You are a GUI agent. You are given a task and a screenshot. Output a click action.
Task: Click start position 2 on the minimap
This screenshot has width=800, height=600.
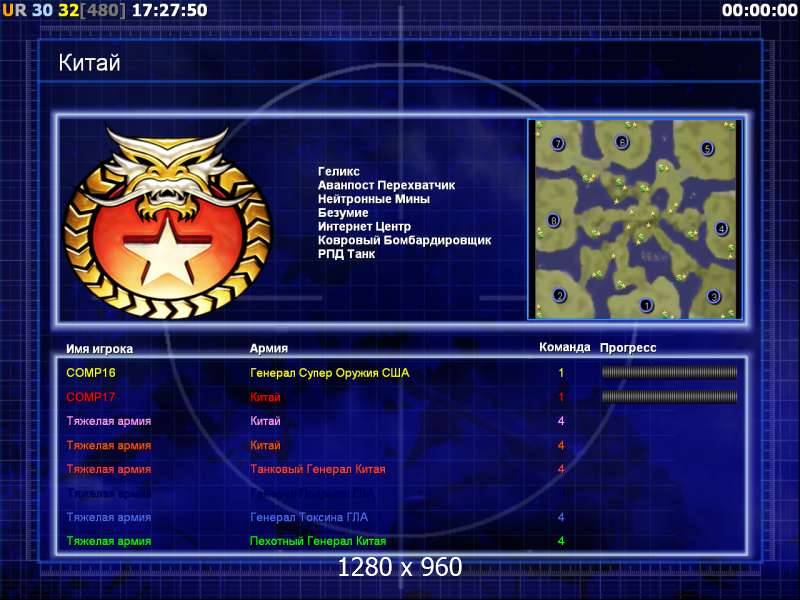(x=560, y=295)
